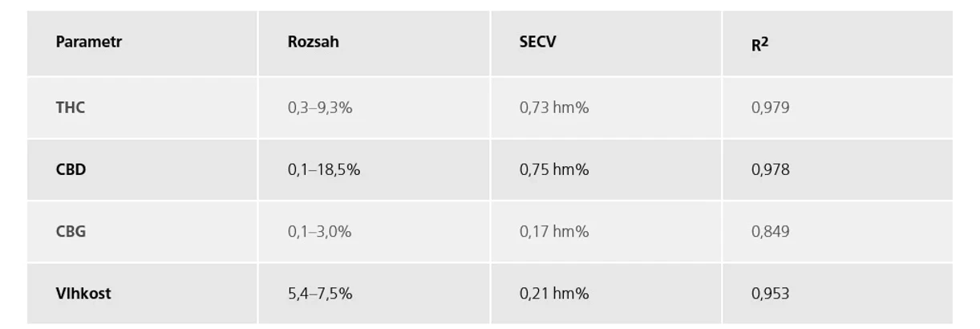980x329 pixels.
Task: Click the THC R² value 0,979
Action: point(771,108)
